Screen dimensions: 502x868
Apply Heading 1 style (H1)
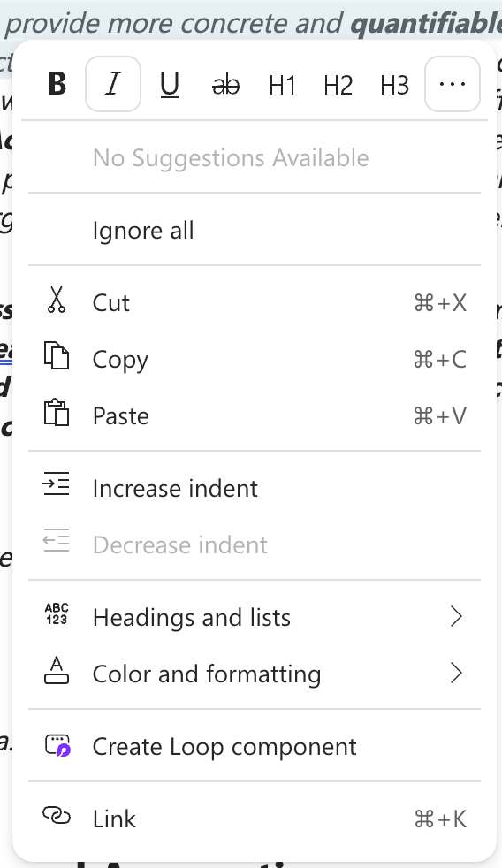(282, 84)
